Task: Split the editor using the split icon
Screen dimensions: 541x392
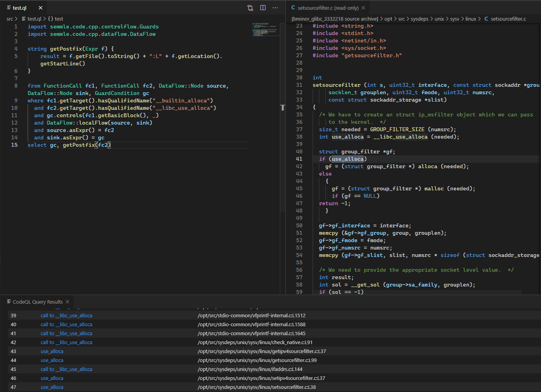Action: (x=263, y=8)
